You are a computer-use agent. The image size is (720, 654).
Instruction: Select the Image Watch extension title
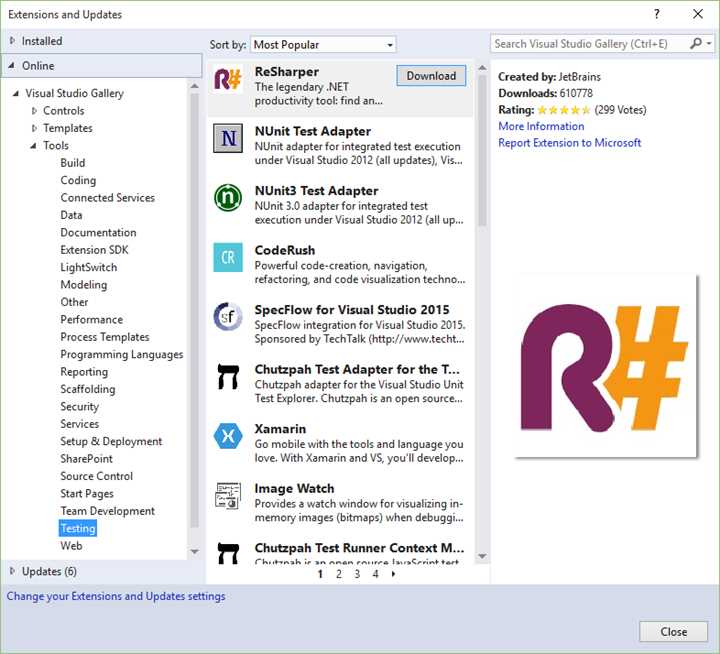tap(294, 489)
